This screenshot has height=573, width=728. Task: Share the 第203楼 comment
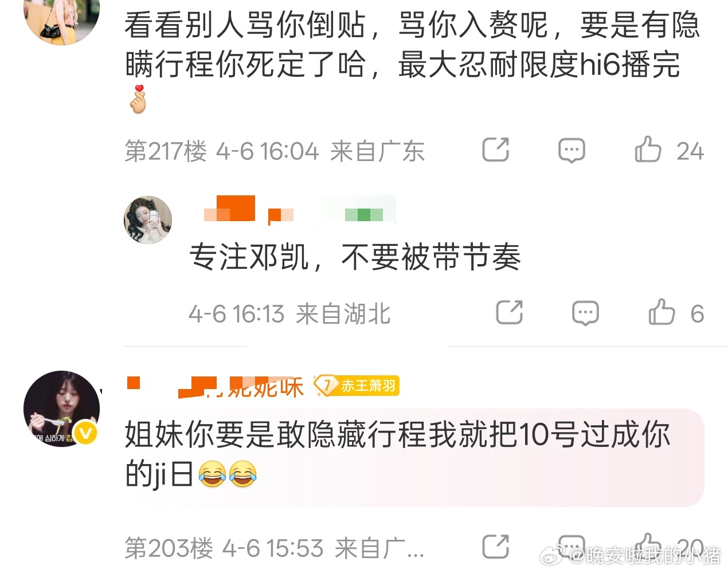(496, 547)
